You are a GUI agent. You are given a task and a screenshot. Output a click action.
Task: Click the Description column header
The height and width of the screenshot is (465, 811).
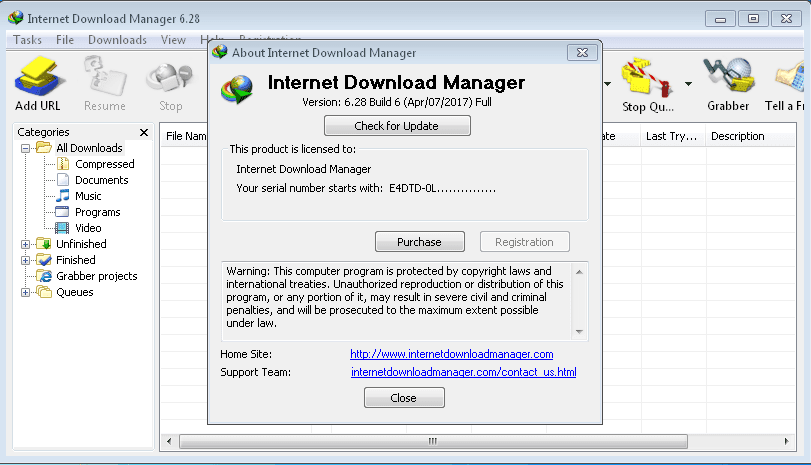[749, 136]
